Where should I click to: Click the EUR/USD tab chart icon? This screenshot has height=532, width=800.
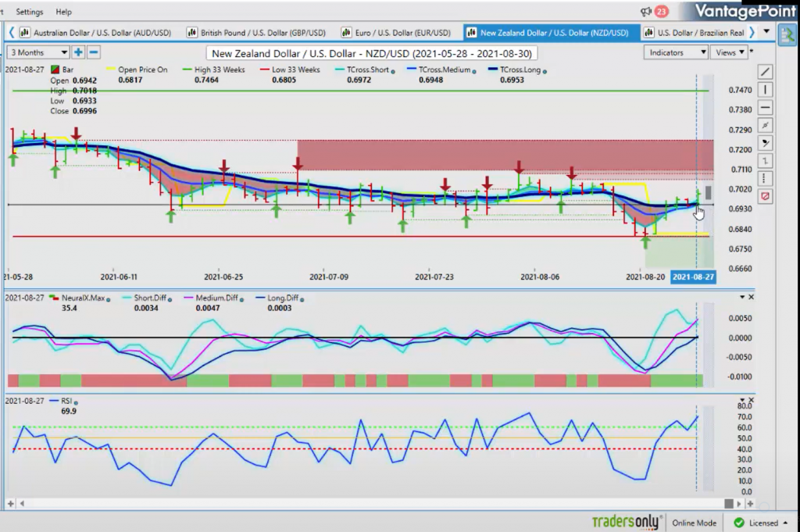click(x=346, y=33)
